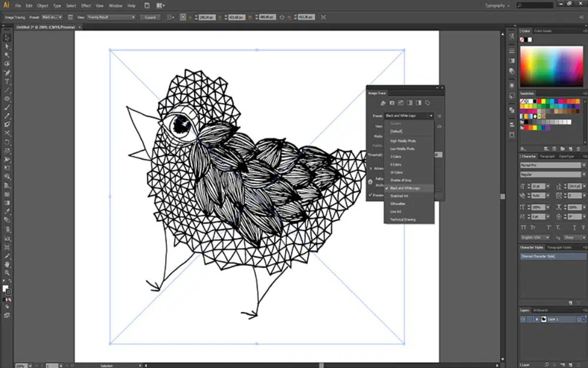
Task: Choose Line Art from the preset list
Action: pyautogui.click(x=396, y=211)
